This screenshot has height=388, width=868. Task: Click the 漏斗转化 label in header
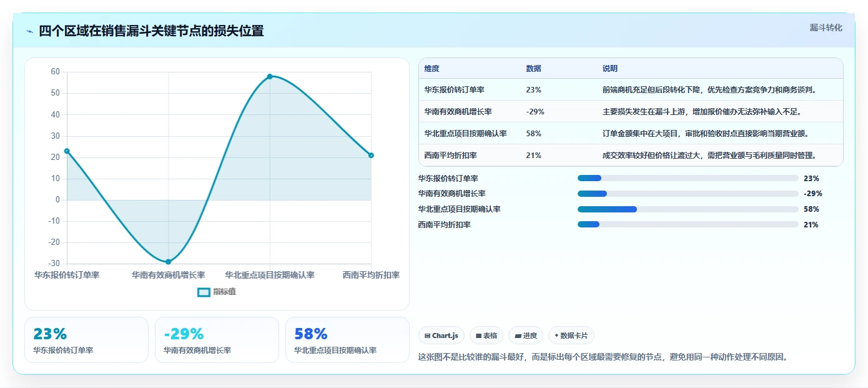coord(826,27)
